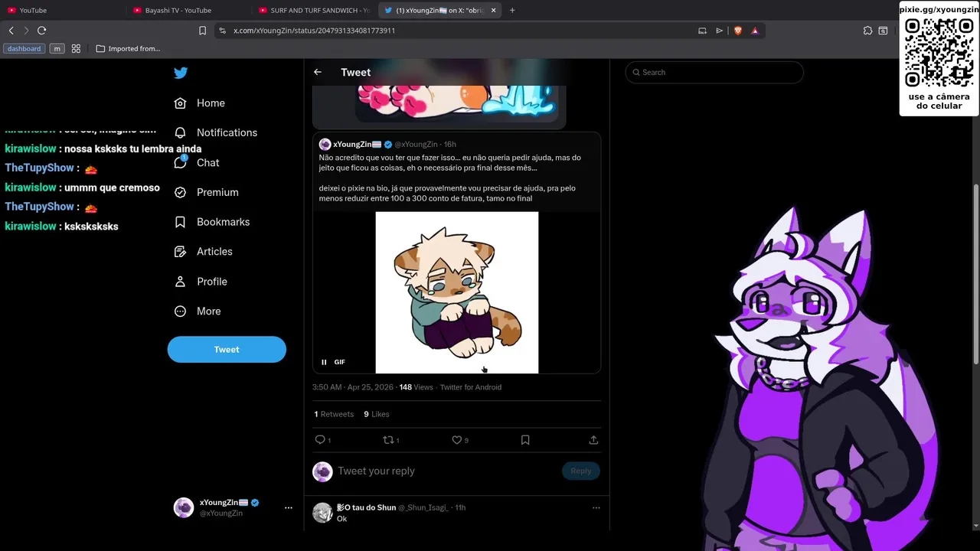The height and width of the screenshot is (551, 980).
Task: Open O tau do Shun's profile avatar
Action: tap(323, 513)
